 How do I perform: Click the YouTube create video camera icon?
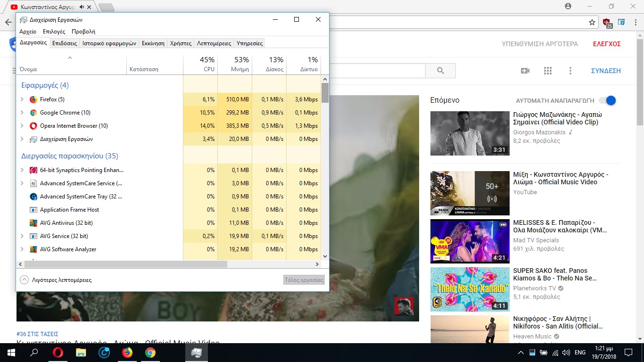point(525,71)
